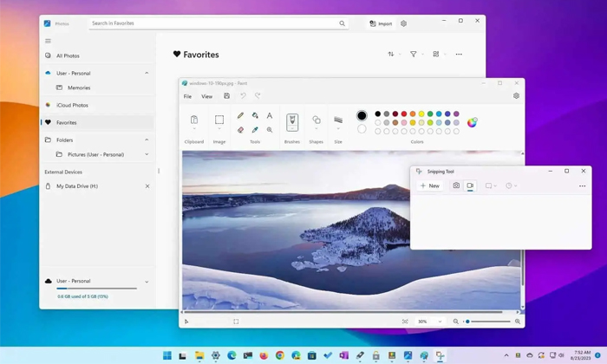Open Memories in Photos sidebar

[x=97, y=88]
